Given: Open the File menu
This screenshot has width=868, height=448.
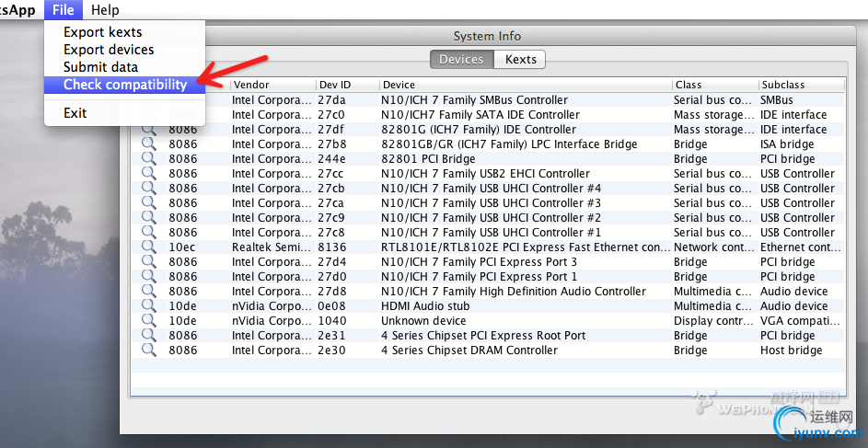Looking at the screenshot, I should [x=64, y=9].
